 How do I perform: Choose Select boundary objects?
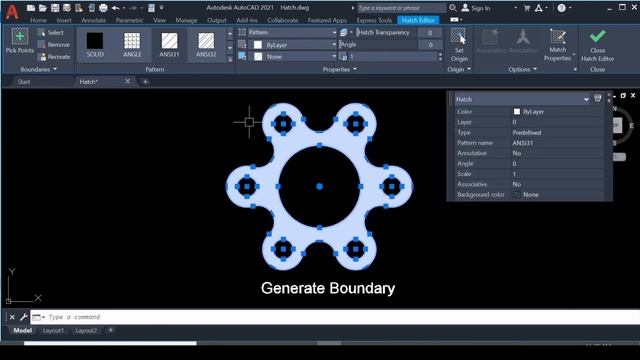tap(51, 32)
